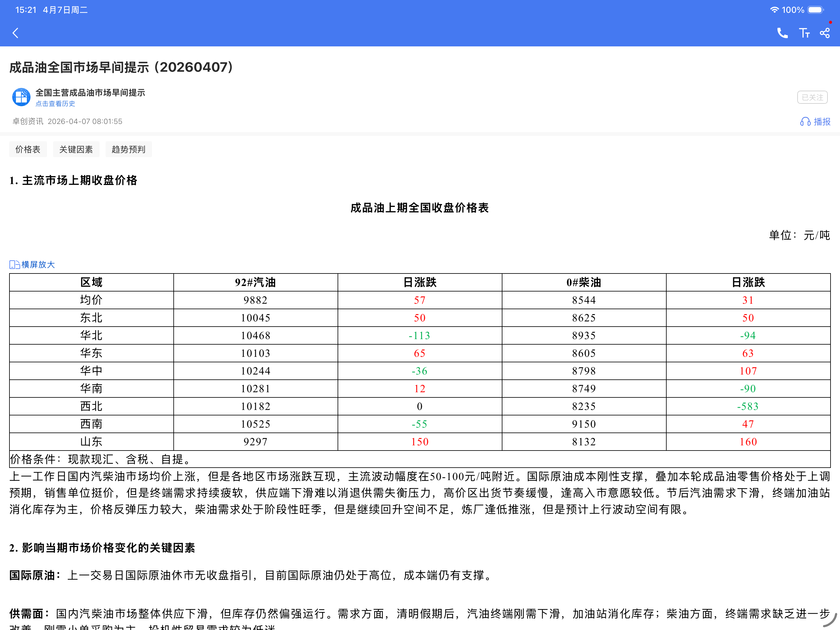
Task: Open 点击查看历史 link
Action: pos(55,104)
